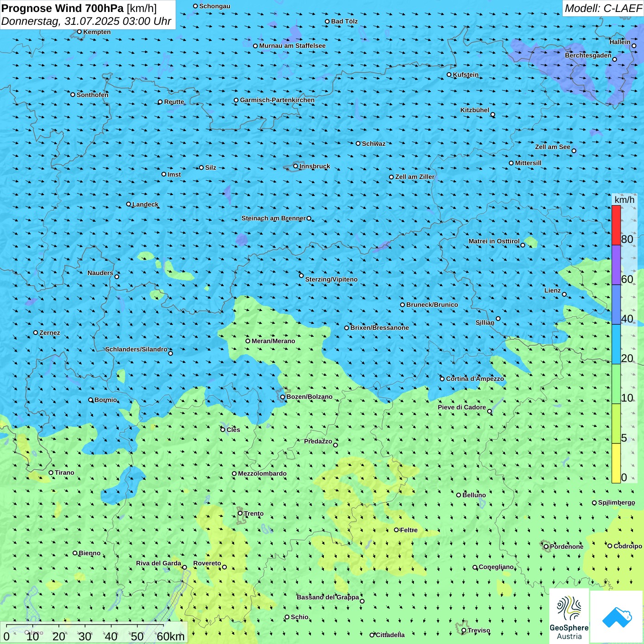The image size is (644, 644).
Task: Click the 'Bad Tölz' label
Action: [344, 21]
